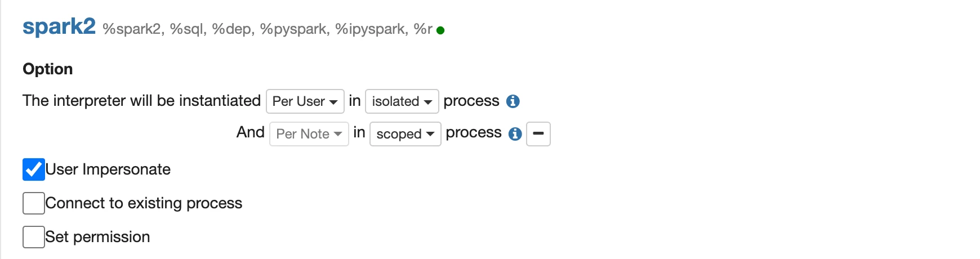Click the green interpreter status dot

tap(440, 30)
